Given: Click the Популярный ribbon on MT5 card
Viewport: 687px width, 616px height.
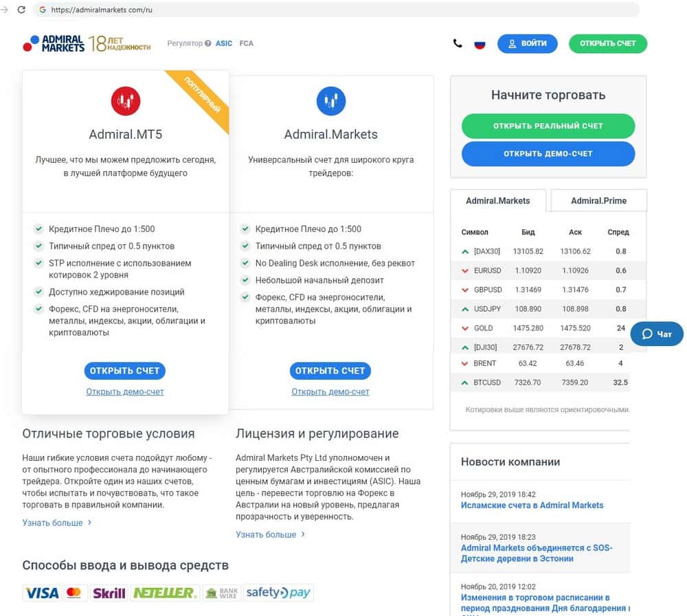Looking at the screenshot, I should (202, 96).
